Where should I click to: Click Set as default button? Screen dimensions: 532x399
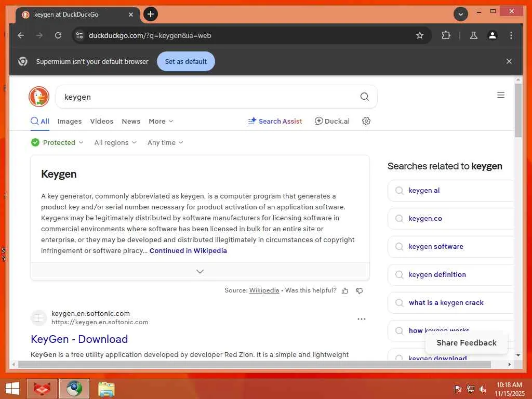point(186,61)
